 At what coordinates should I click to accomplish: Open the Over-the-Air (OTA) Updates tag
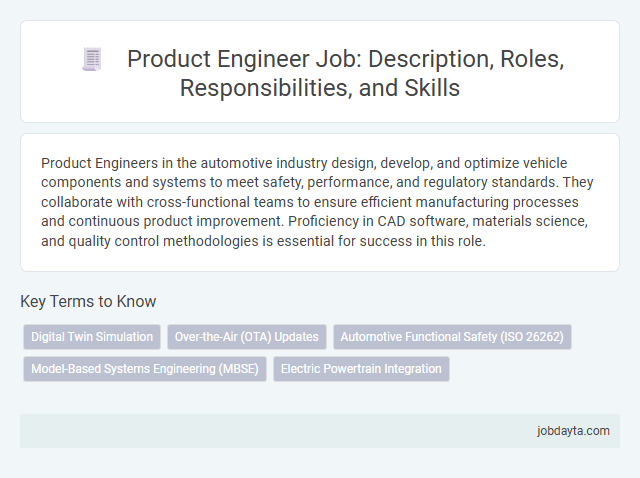point(247,337)
